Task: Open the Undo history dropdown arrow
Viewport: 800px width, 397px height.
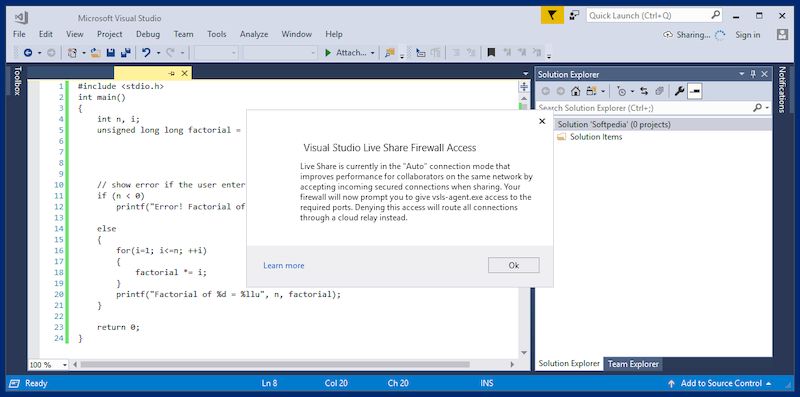Action: [x=158, y=53]
